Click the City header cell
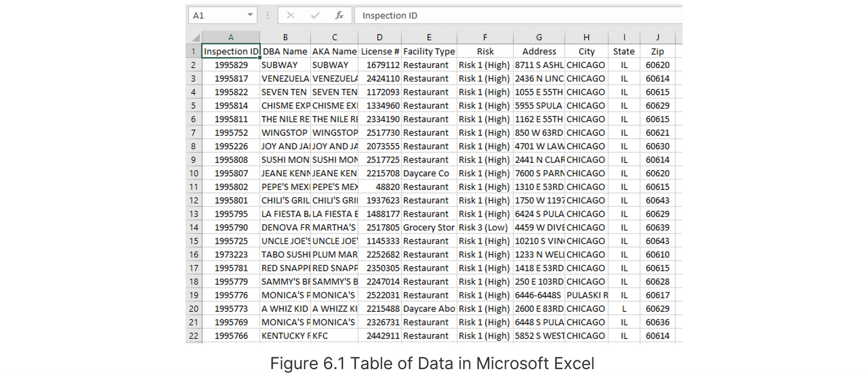Screen dimensions: 868x383 click(586, 51)
